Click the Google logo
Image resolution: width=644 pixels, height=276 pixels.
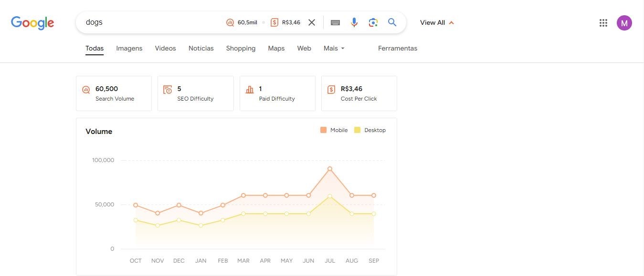coord(32,22)
